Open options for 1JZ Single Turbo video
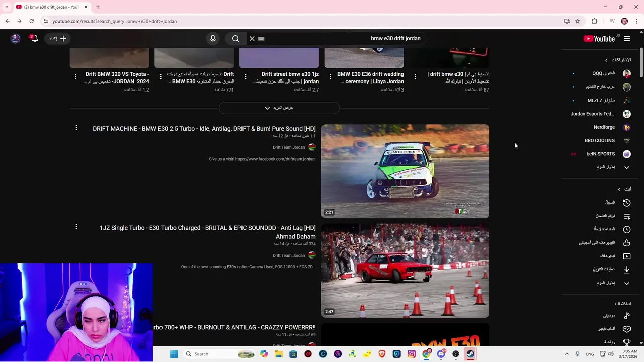This screenshot has width=644, height=362. (x=76, y=227)
